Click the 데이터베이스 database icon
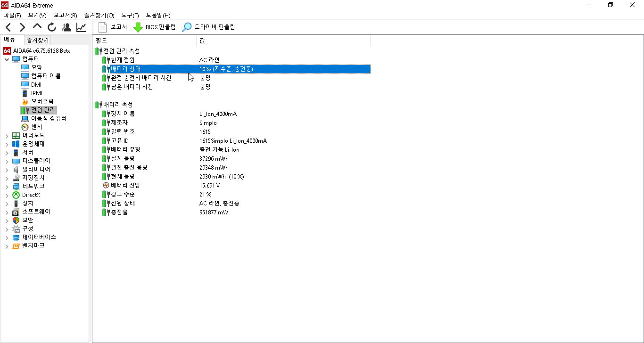This screenshot has height=343, width=644. tap(16, 237)
